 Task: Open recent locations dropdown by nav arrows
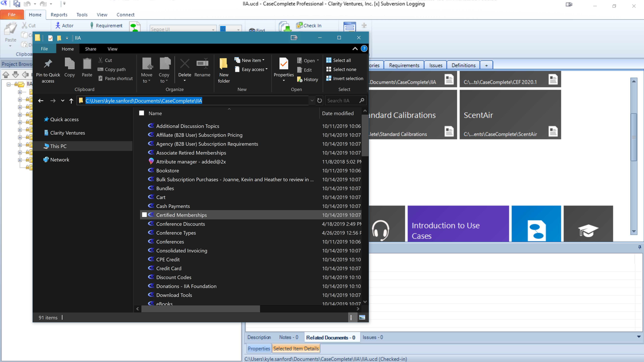click(x=63, y=101)
